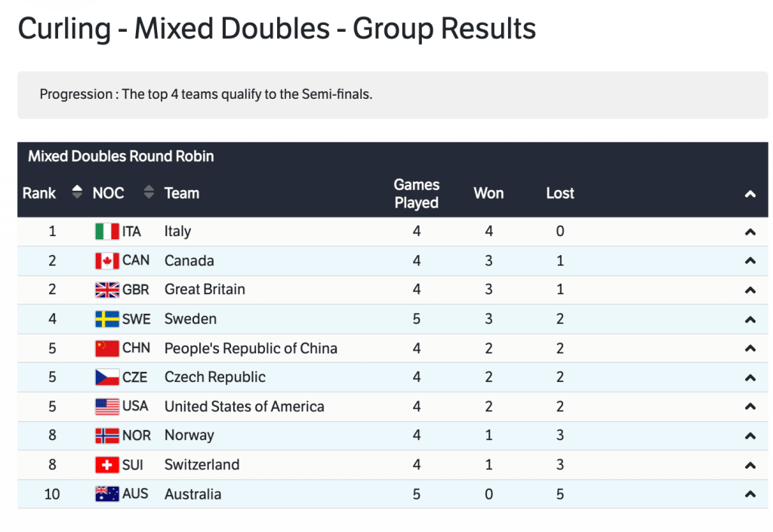Click the Sweden flag icon

pyautogui.click(x=106, y=319)
